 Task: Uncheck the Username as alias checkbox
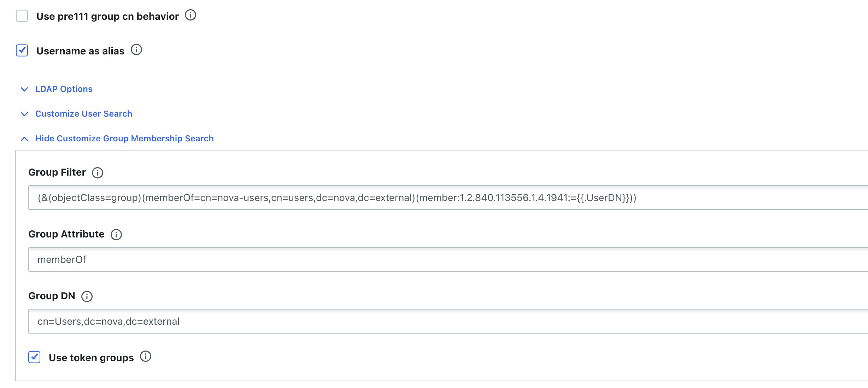click(22, 51)
